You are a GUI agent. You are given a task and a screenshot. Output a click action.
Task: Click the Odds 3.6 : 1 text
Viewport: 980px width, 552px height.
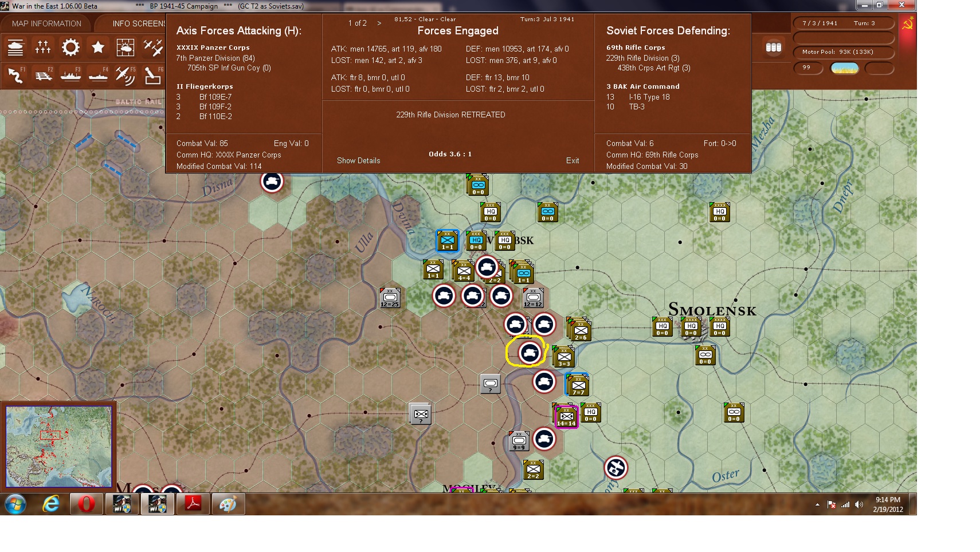point(450,154)
